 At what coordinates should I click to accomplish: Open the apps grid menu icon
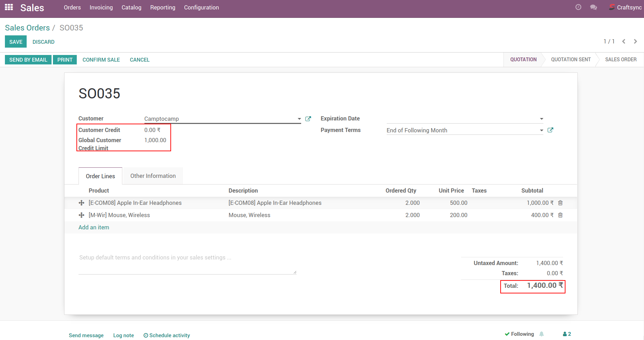point(9,7)
